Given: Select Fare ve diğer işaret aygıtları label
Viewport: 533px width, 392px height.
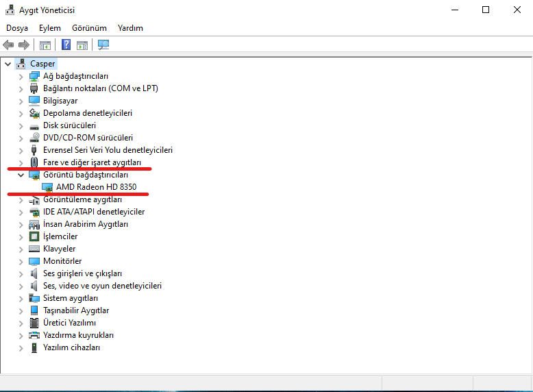Looking at the screenshot, I should tap(92, 162).
